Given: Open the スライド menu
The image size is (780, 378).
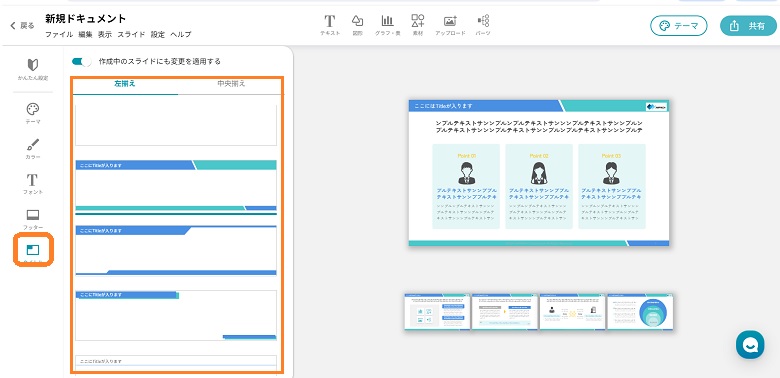Looking at the screenshot, I should (x=131, y=35).
